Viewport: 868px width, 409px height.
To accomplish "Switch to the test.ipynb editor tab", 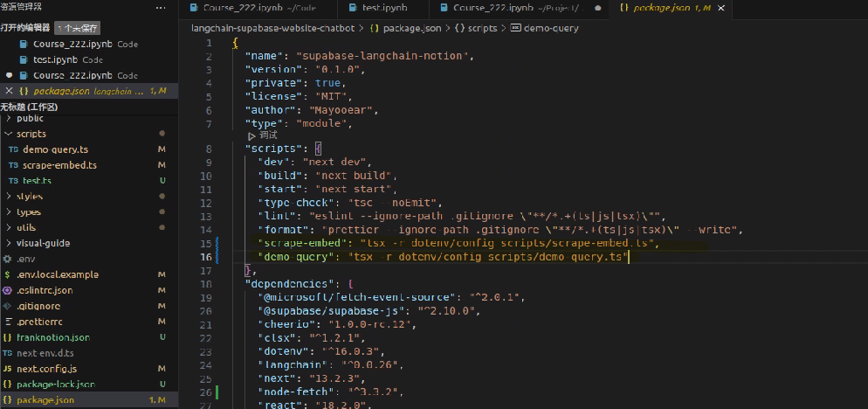I will pyautogui.click(x=384, y=8).
